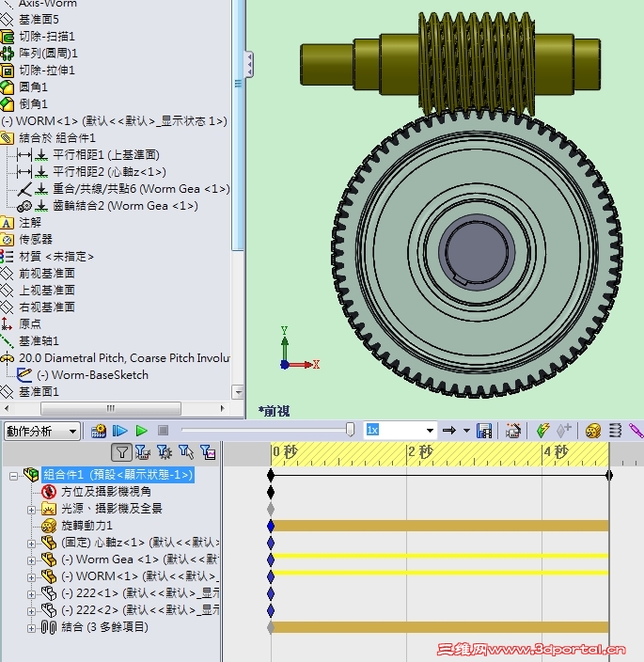Image resolution: width=644 pixels, height=662 pixels.
Task: Select 倒角1 chamfer feature
Action: [x=33, y=104]
